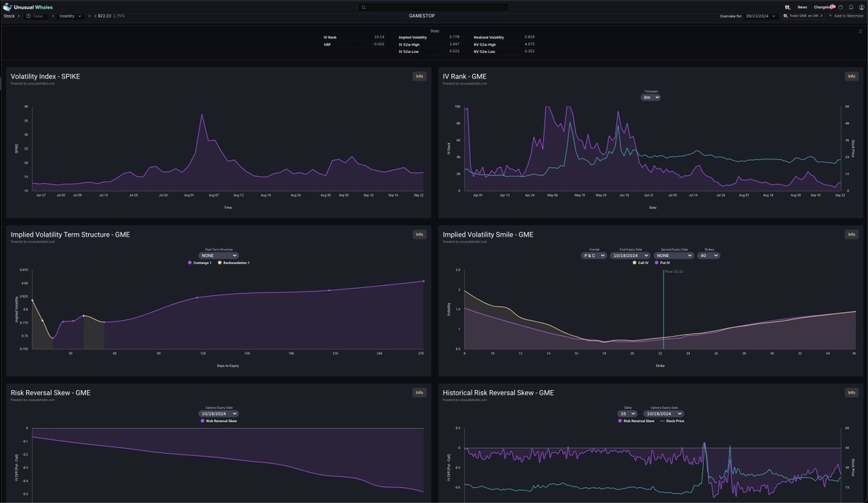Click the Trade GME on UW link
The image size is (868, 503).
(x=803, y=15)
